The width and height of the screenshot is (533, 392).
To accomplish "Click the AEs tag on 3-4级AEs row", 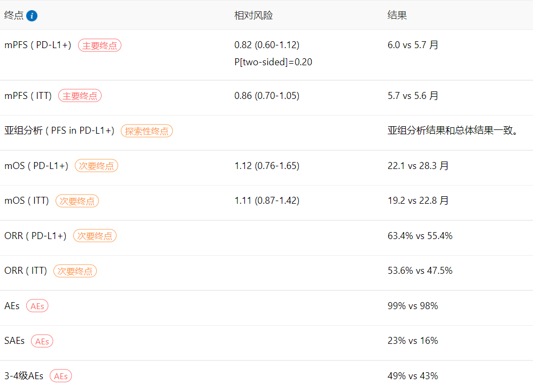I will point(61,376).
